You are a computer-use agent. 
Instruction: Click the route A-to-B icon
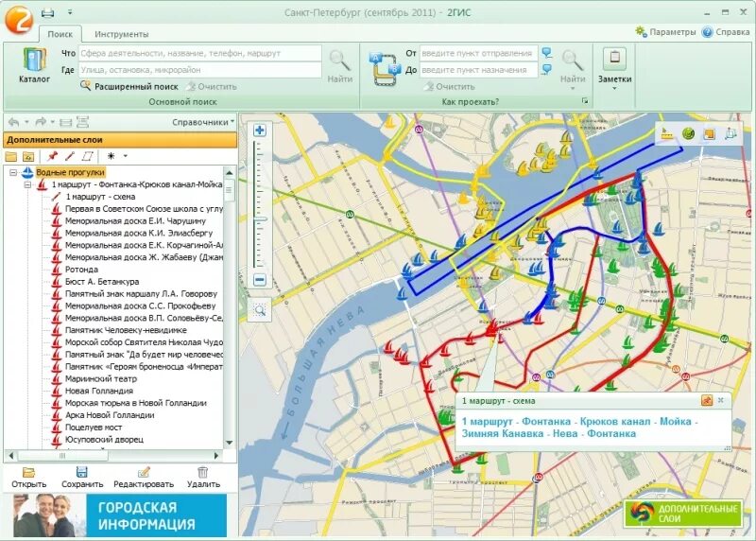(385, 69)
